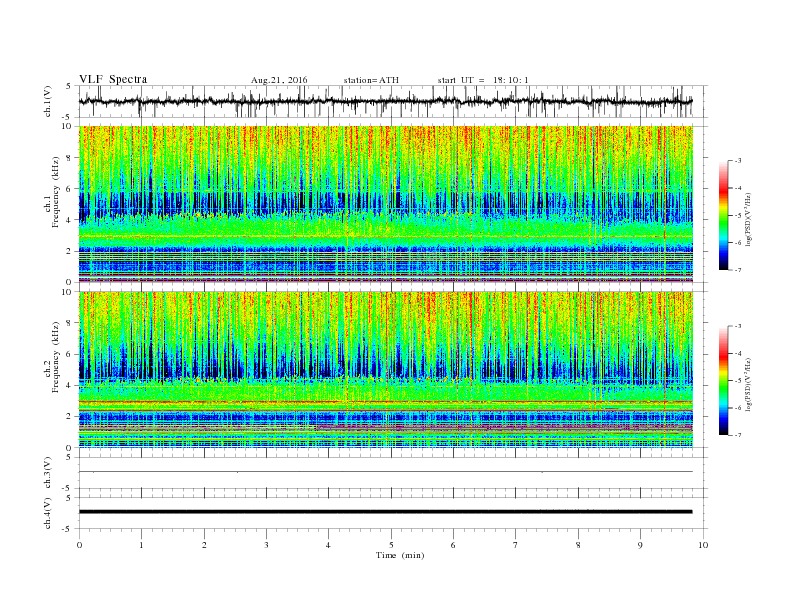Click the "9" tick on the time axis

point(640,545)
